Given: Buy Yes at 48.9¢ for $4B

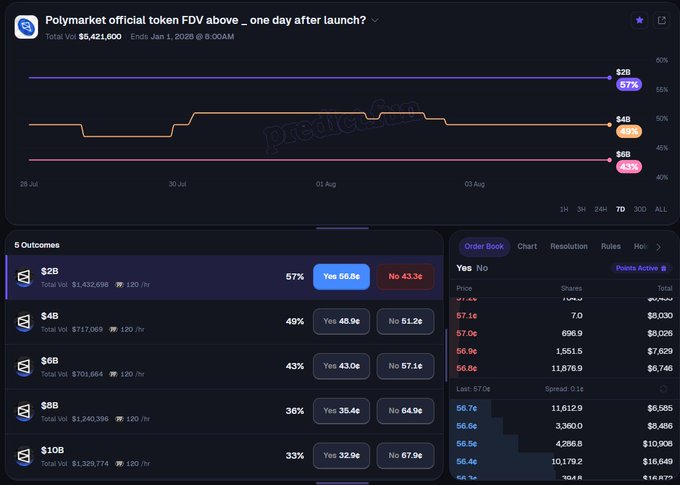Looking at the screenshot, I should click(x=341, y=321).
